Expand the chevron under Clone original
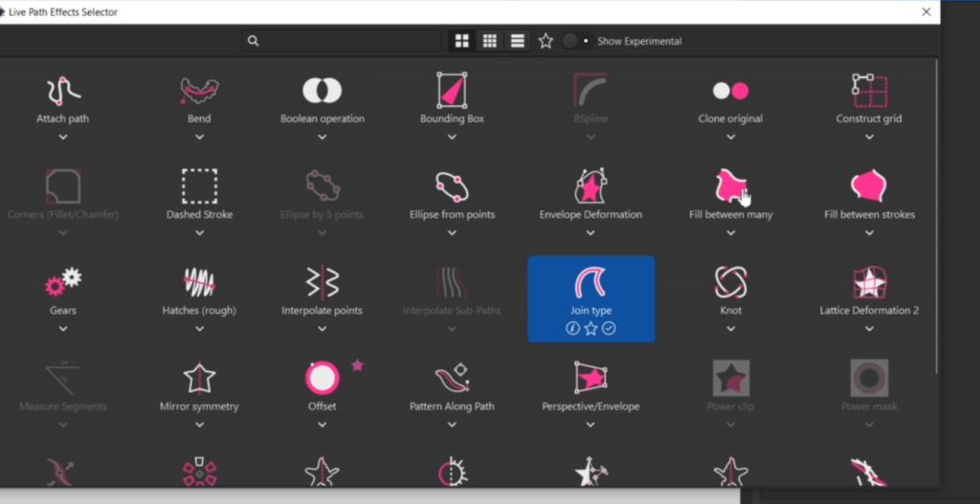980x504 pixels. [730, 137]
